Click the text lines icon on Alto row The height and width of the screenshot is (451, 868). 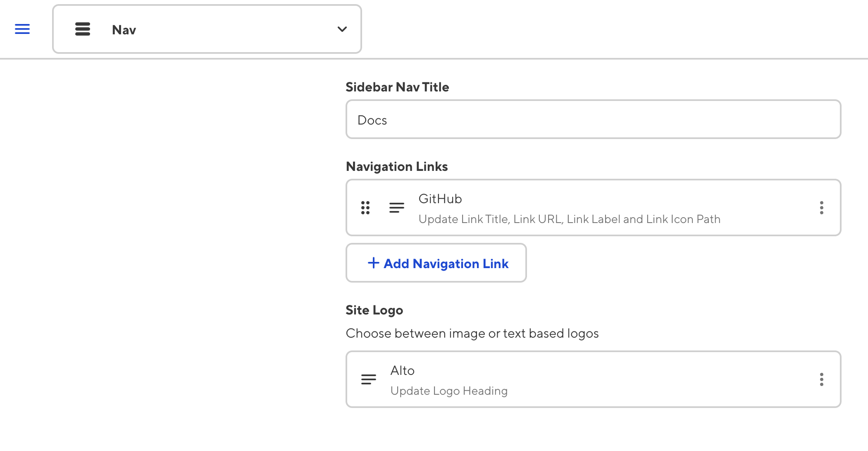368,379
